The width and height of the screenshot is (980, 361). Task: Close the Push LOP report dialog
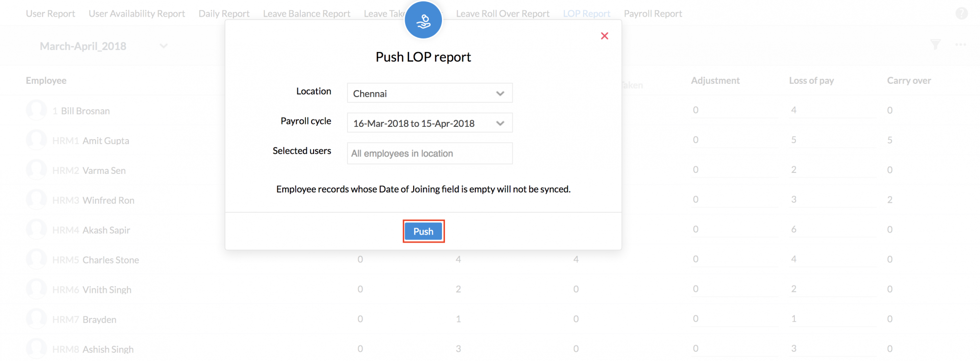[x=604, y=36]
